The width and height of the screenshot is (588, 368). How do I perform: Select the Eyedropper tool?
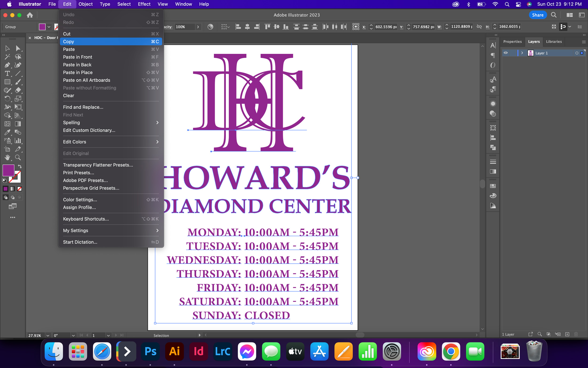tap(7, 132)
